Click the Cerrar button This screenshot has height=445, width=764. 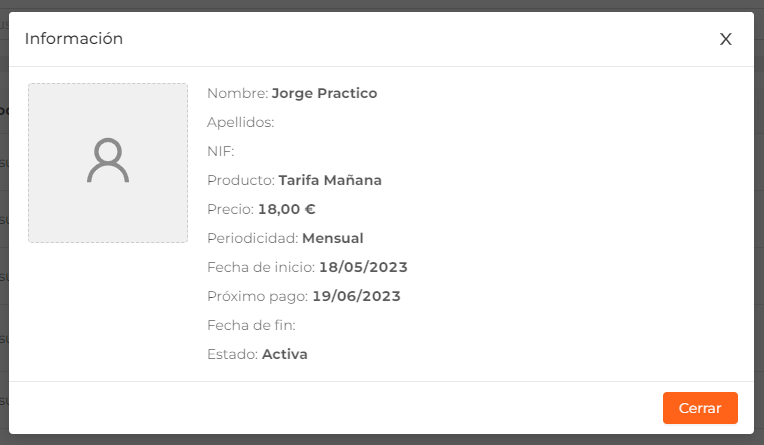700,408
